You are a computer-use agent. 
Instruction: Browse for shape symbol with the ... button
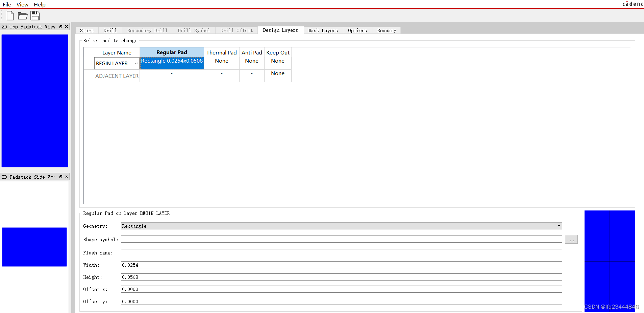(571, 239)
